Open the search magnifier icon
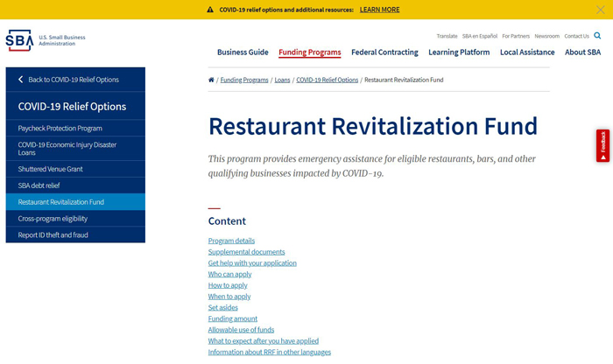This screenshot has height=364, width=613. coord(597,36)
